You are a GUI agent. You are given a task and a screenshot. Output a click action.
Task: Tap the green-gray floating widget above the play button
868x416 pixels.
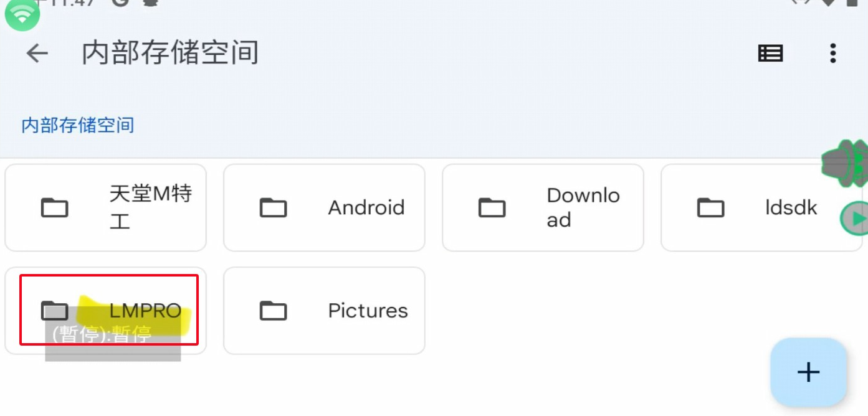tap(845, 164)
